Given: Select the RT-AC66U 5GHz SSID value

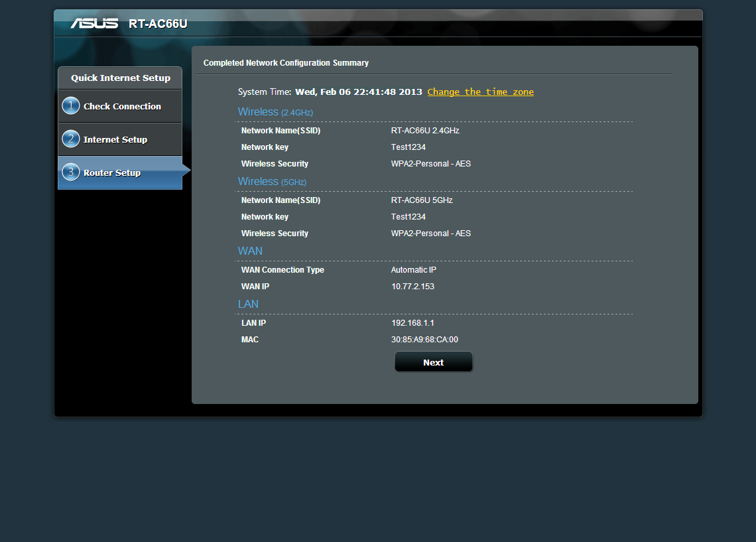Looking at the screenshot, I should coord(422,200).
